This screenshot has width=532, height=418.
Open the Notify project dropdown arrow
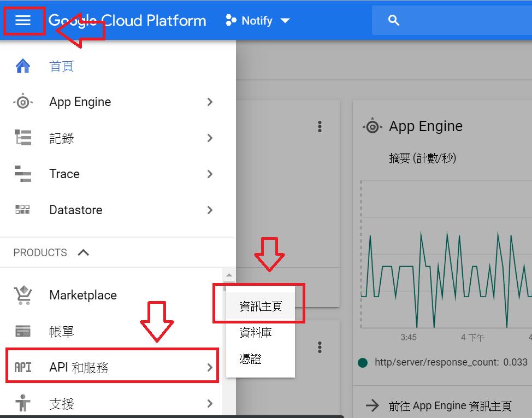(285, 21)
